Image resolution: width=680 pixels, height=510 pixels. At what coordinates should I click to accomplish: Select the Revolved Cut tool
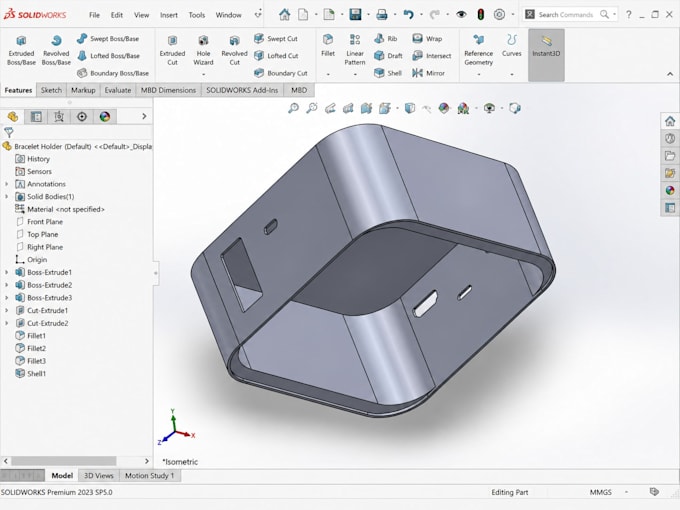(234, 50)
